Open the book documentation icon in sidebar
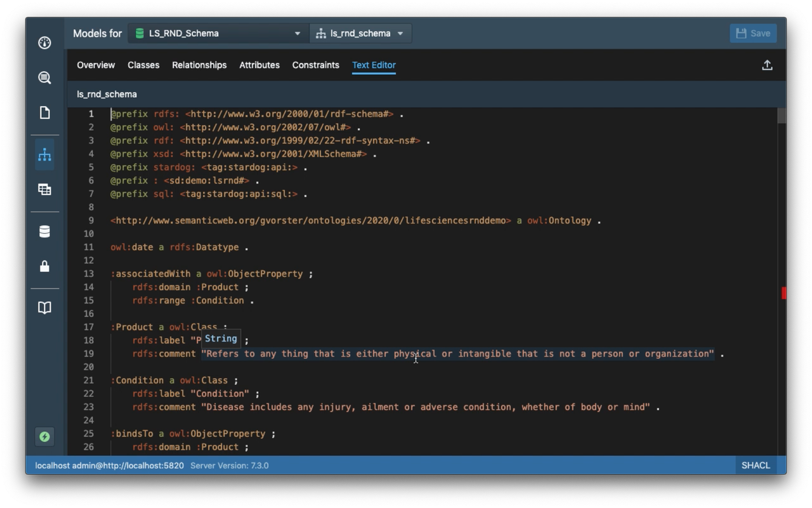Screen dimensions: 812x508 [x=44, y=308]
